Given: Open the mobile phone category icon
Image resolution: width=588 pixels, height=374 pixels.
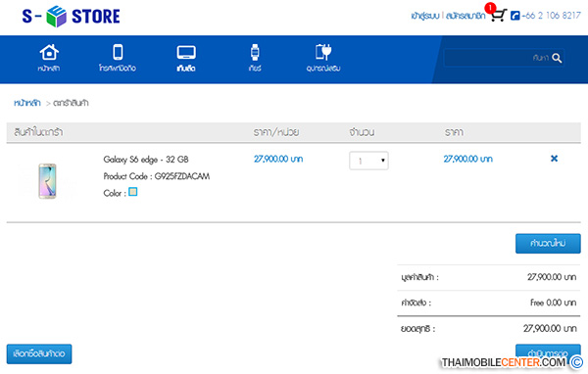Looking at the screenshot, I should click(x=118, y=52).
